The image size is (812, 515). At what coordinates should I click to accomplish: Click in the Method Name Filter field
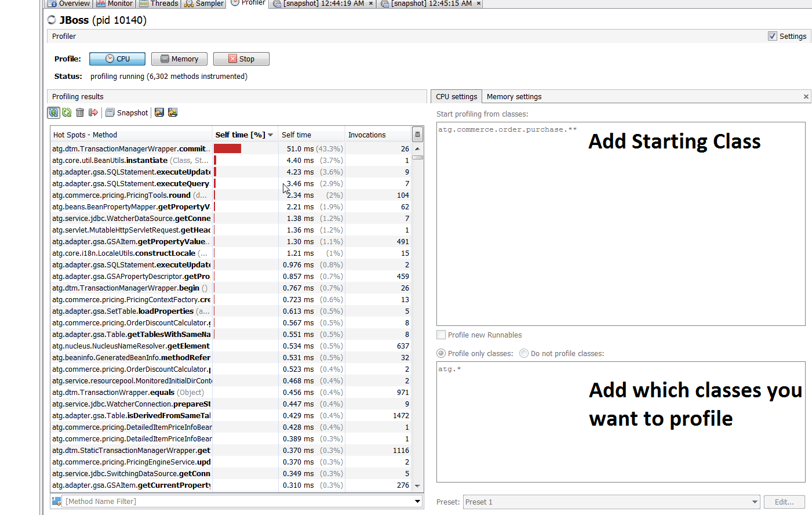(238, 501)
